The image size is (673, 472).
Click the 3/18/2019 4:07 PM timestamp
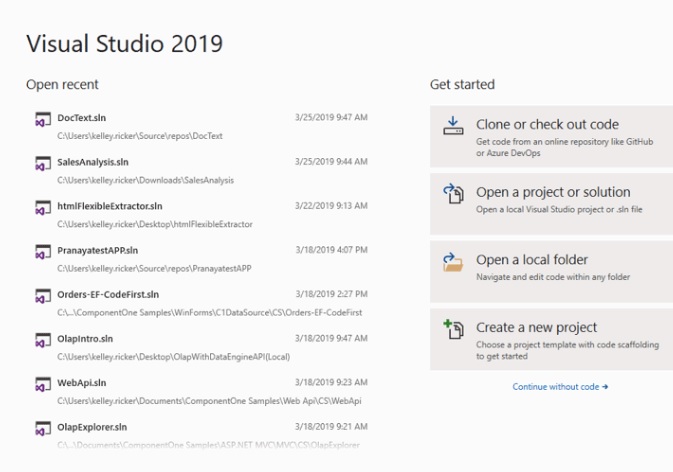coord(331,250)
